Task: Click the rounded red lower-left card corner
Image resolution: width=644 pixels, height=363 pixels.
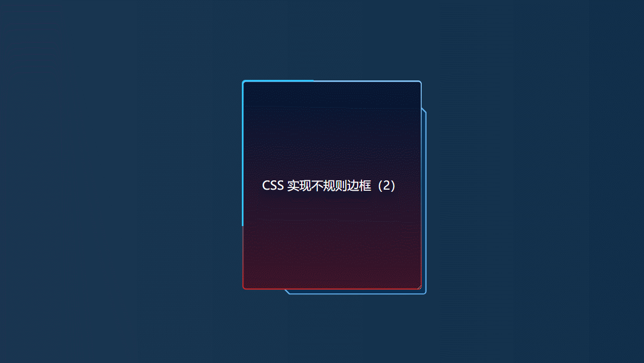Action: tap(245, 287)
